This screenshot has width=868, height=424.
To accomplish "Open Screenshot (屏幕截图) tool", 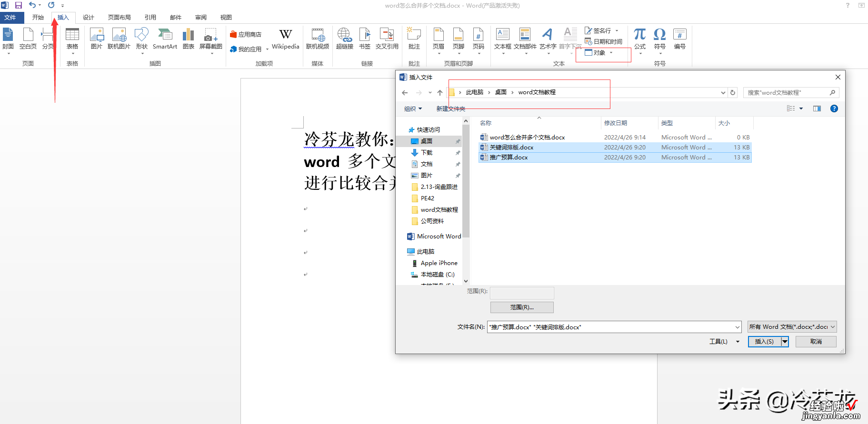I will tap(211, 39).
